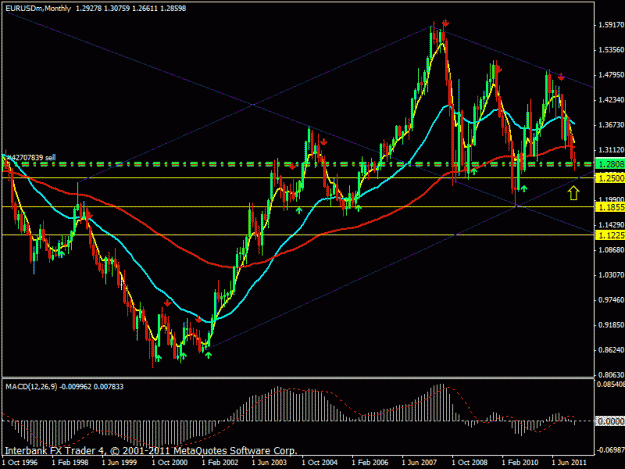This screenshot has height=469, width=625.
Task: Click the 1 Jun 2011 date label
Action: (x=569, y=463)
